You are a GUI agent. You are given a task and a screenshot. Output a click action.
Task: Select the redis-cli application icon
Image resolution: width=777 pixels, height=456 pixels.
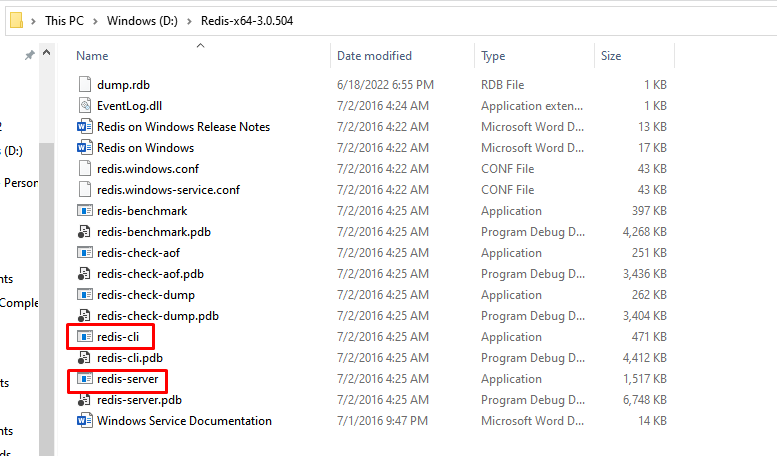[84, 337]
